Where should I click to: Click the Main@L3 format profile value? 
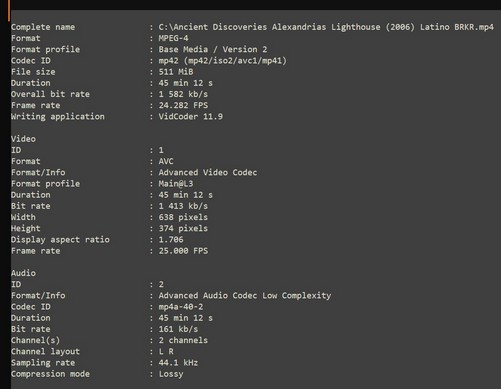point(176,184)
